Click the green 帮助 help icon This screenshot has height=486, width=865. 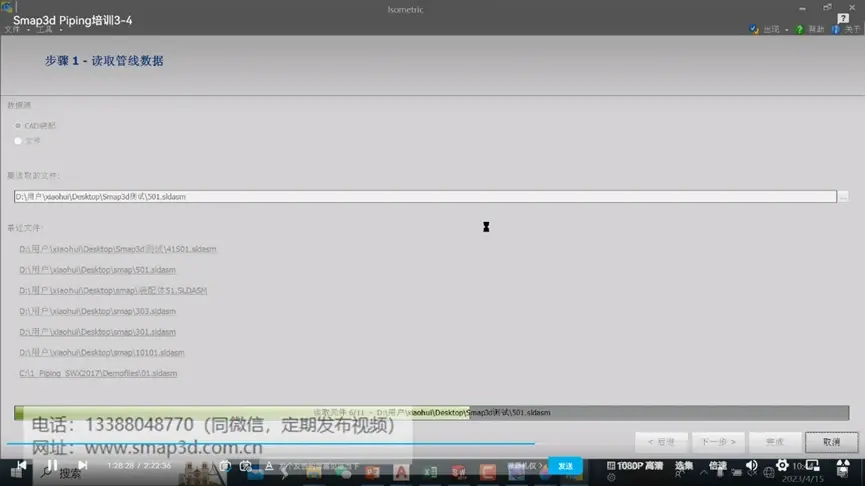799,29
